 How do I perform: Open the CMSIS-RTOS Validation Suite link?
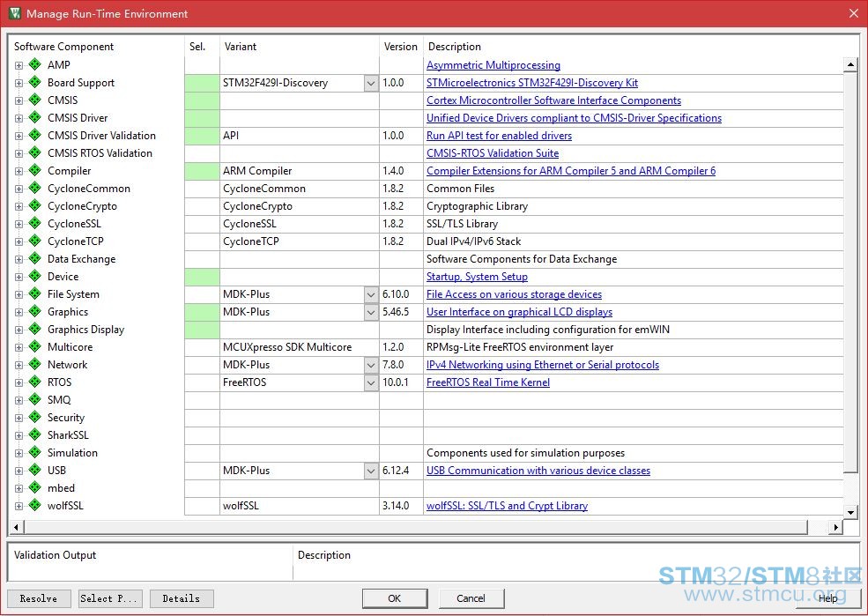pos(493,153)
